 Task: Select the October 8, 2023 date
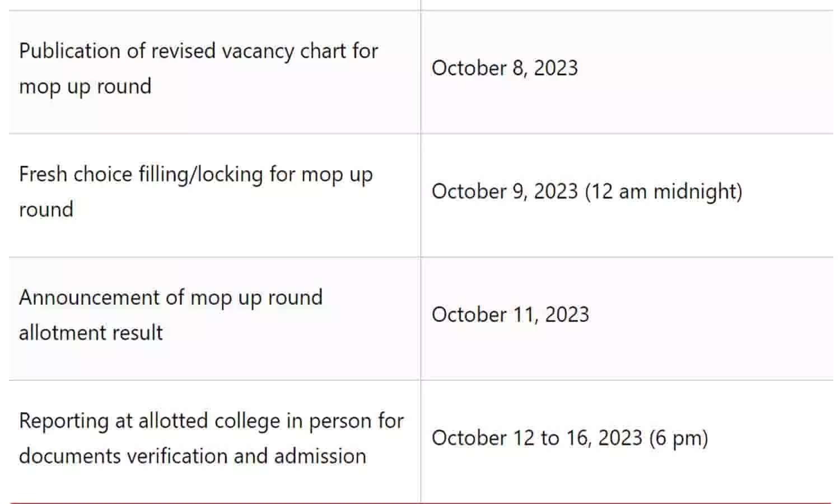point(504,68)
